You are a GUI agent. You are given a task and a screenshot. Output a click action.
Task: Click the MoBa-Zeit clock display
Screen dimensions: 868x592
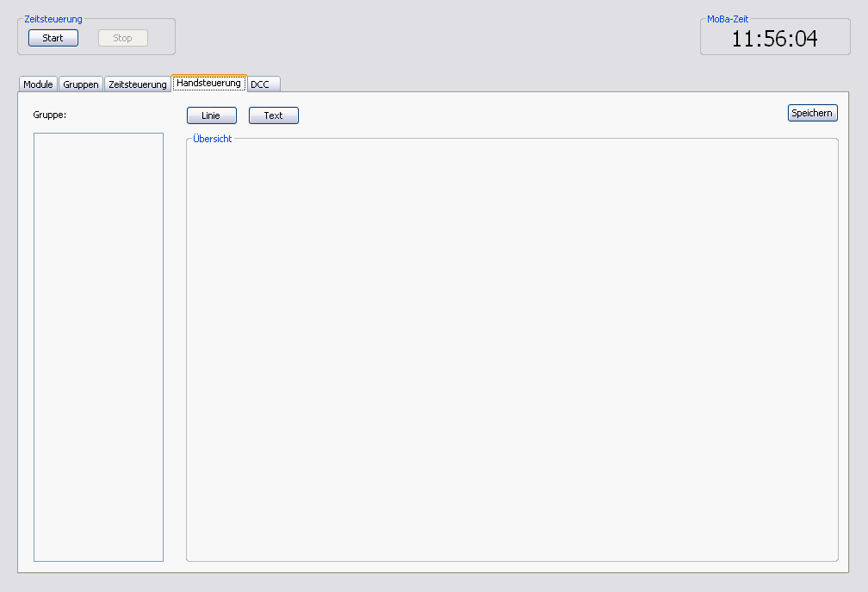pos(774,39)
